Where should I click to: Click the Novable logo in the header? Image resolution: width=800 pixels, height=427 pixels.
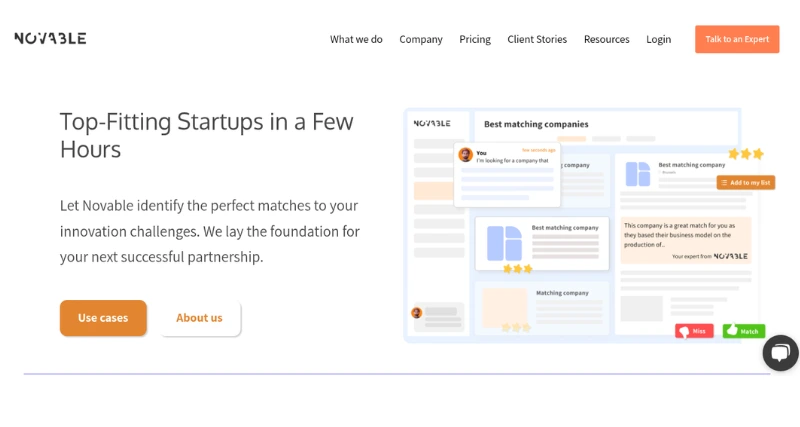click(x=50, y=38)
